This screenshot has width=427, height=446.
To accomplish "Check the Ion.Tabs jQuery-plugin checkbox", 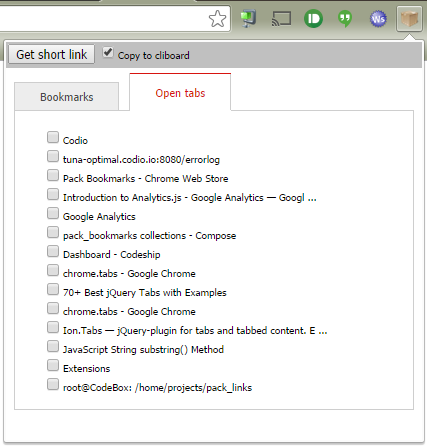I will (53, 327).
